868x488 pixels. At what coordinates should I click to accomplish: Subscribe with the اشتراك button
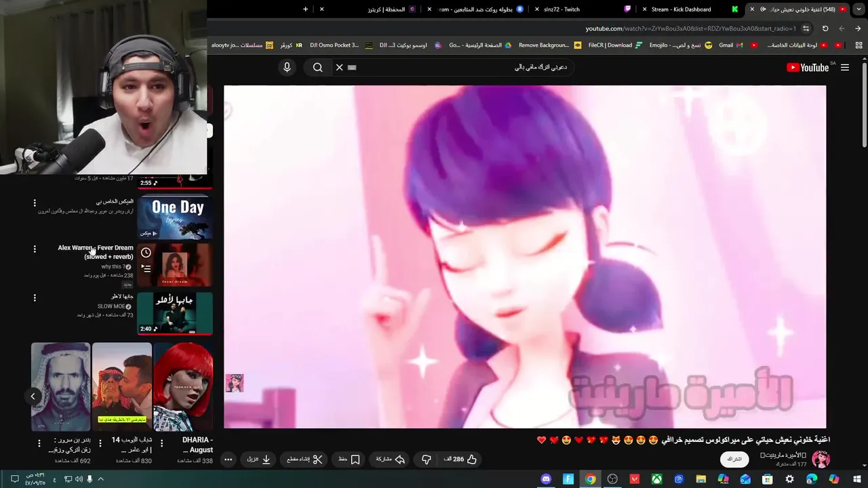tap(734, 459)
